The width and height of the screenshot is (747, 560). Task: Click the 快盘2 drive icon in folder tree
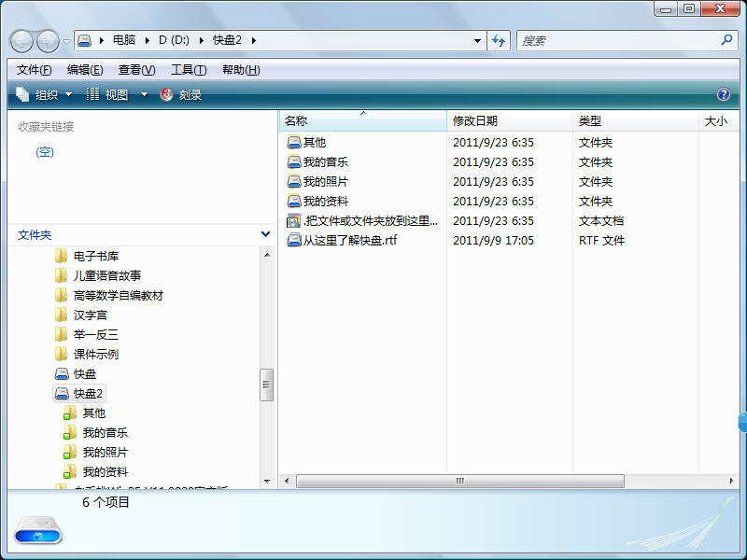click(62, 393)
